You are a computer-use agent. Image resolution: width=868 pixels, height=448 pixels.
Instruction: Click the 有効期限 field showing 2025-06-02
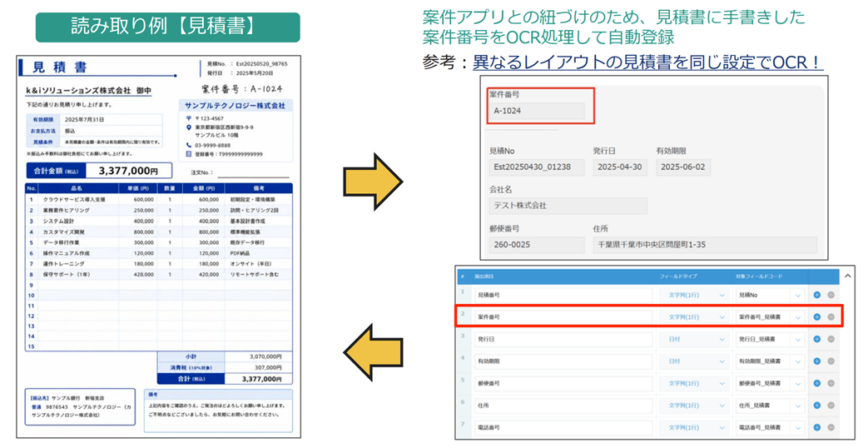(683, 167)
